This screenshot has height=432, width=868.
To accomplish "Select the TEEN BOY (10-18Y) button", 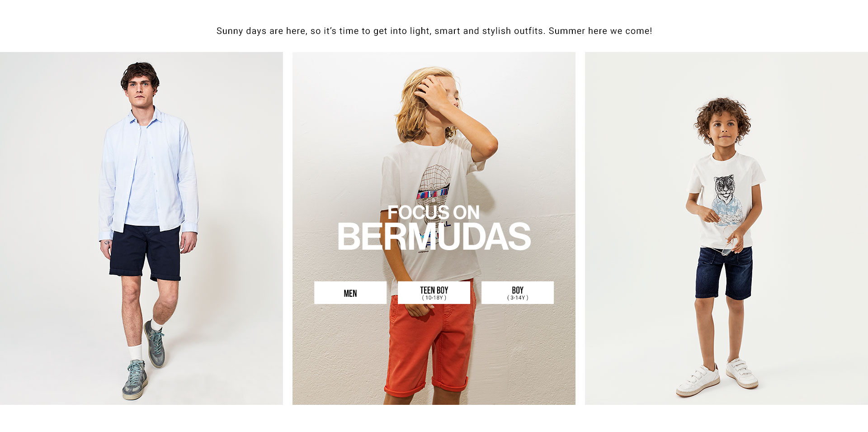I will (x=434, y=293).
